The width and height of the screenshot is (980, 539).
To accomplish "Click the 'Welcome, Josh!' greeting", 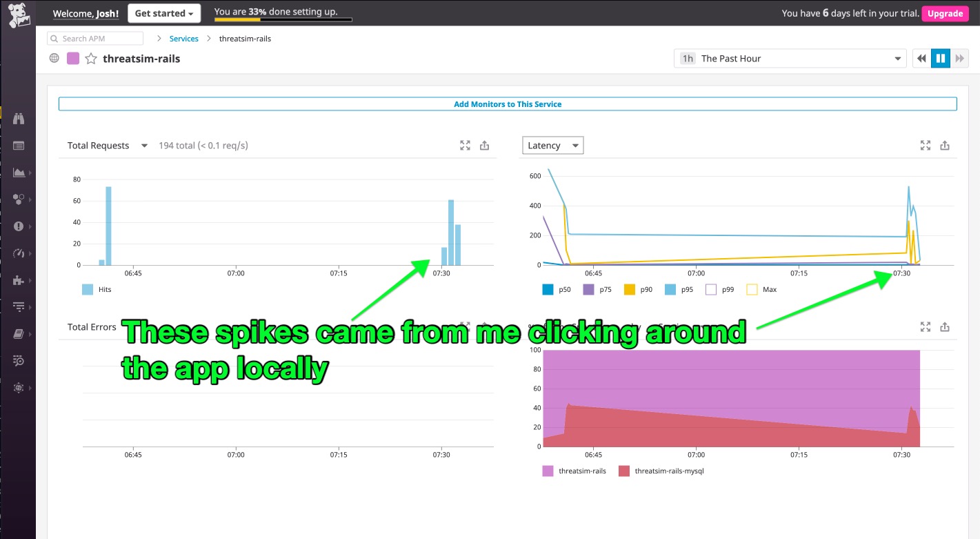I will click(86, 14).
